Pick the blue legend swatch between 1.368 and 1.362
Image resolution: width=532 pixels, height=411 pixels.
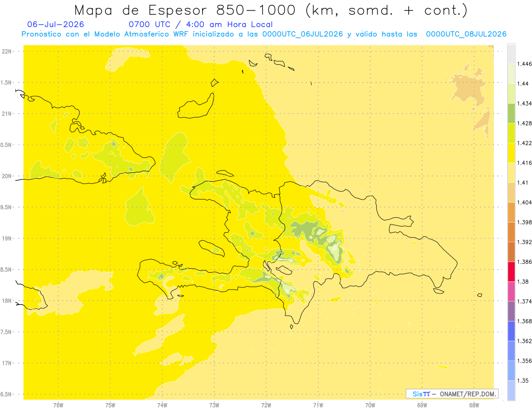(x=511, y=331)
